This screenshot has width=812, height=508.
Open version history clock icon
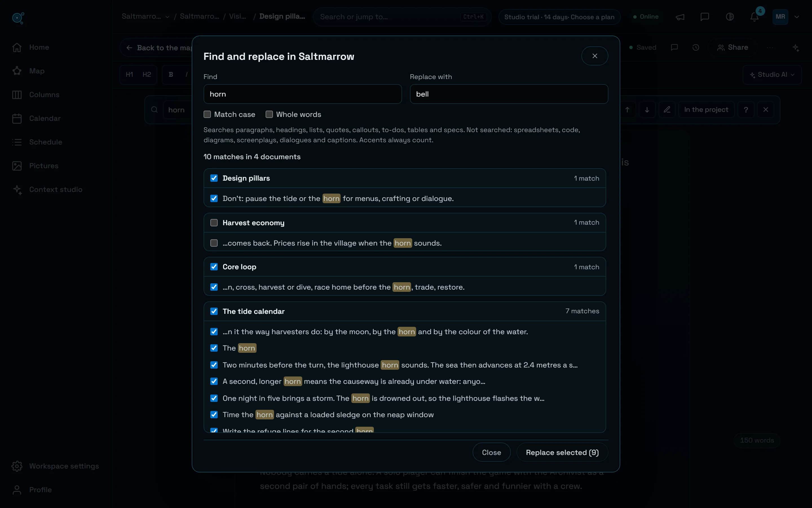[696, 47]
